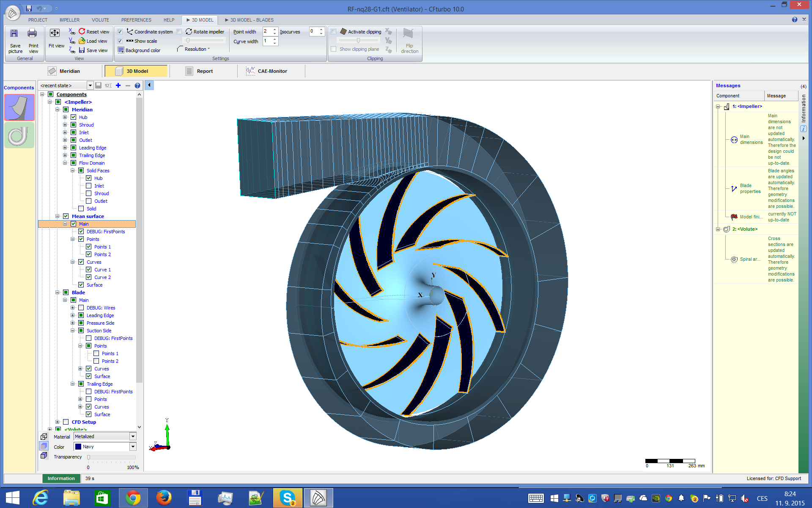The height and width of the screenshot is (508, 812).
Task: Click the Background color icon
Action: (121, 50)
